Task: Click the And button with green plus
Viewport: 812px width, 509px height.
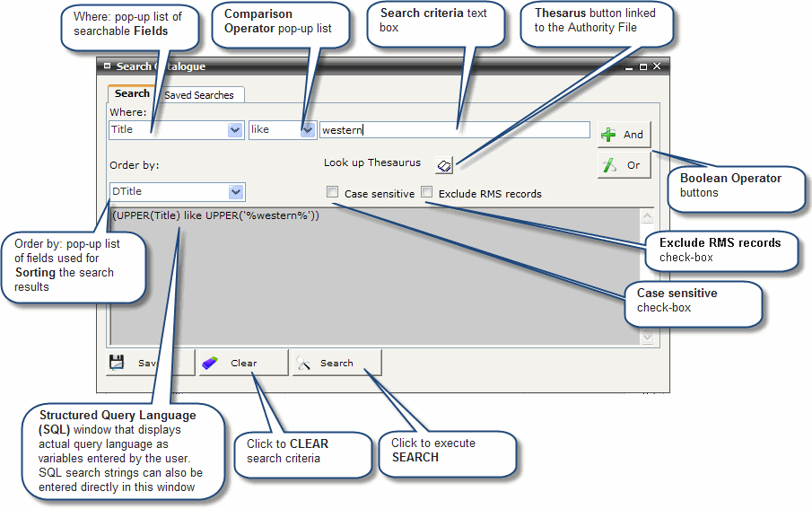Action: pos(624,135)
